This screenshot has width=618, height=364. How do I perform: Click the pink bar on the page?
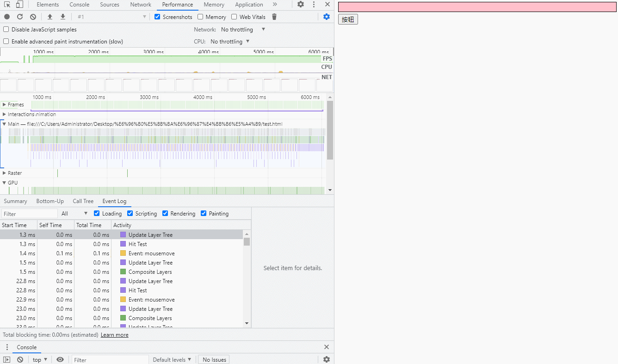(x=477, y=7)
